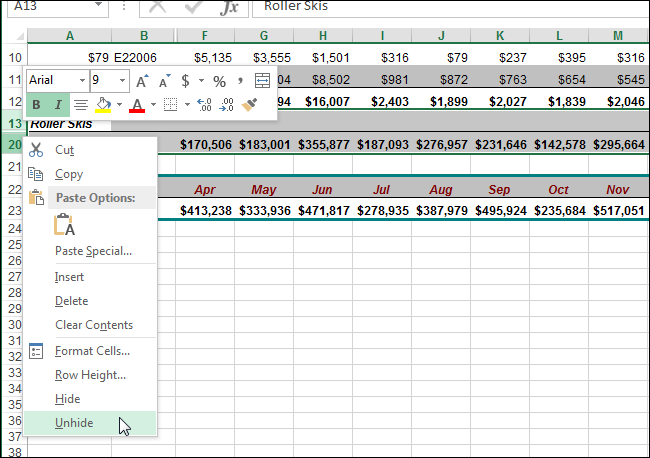Click the Paste Keep Text Only icon
The image size is (650, 458).
(x=65, y=225)
